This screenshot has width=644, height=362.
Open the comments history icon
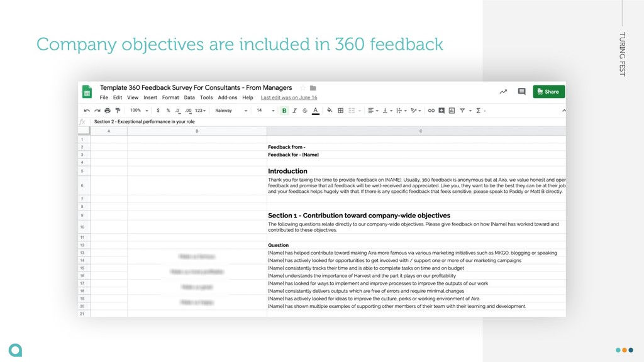521,92
